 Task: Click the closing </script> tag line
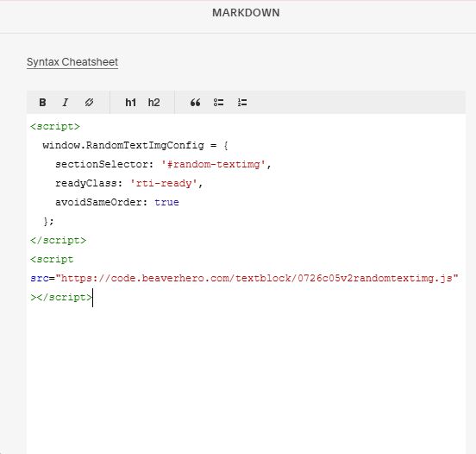click(x=58, y=240)
